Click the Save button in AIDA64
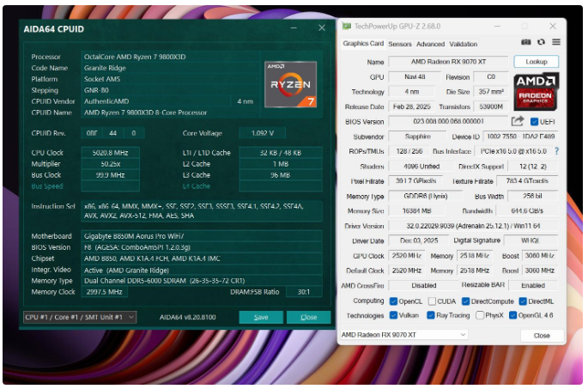 pos(261,317)
